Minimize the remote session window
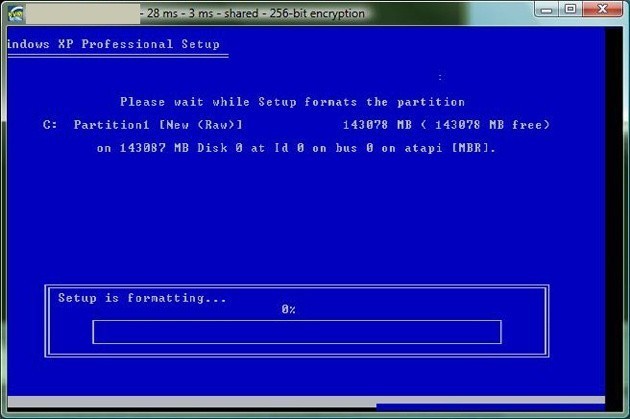Screen dimensions: 630x419 [546, 9]
